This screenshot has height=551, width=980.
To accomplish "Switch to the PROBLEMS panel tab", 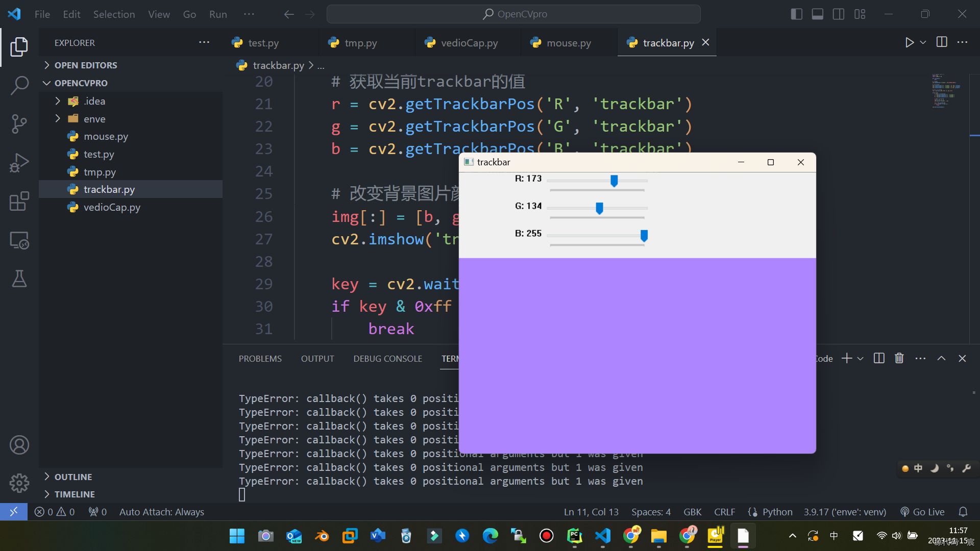I will click(260, 359).
